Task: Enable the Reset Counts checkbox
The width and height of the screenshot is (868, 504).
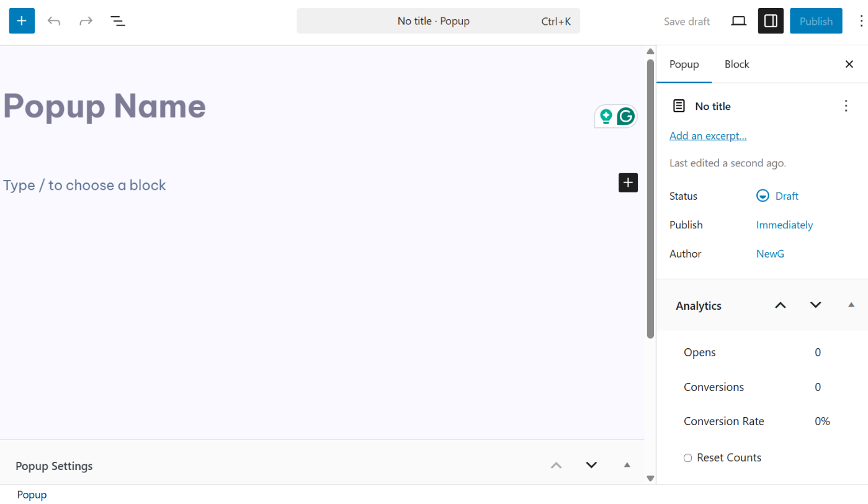Action: (x=687, y=458)
